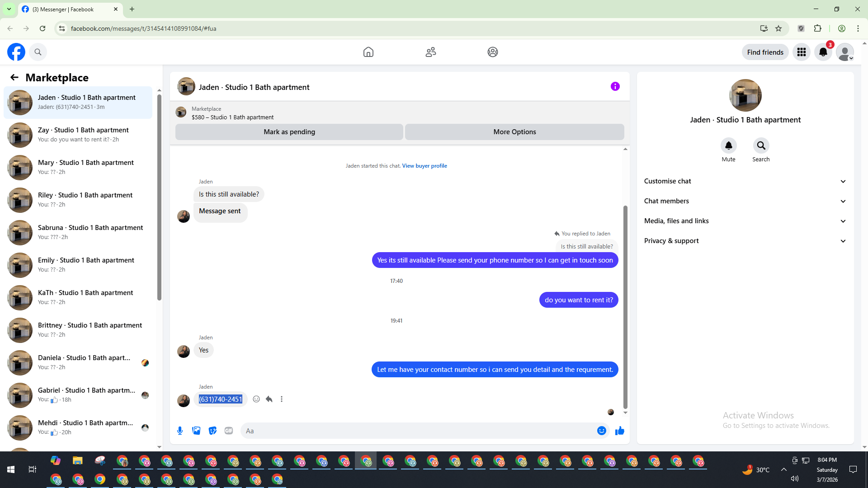This screenshot has width=868, height=488.
Task: Open the account profile menu
Action: tap(845, 52)
